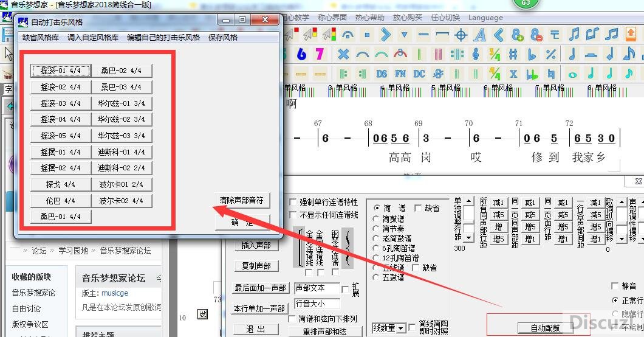The image size is (644, 337).
Task: Tick the 不显示任何连谱线 checkbox
Action: [x=293, y=215]
